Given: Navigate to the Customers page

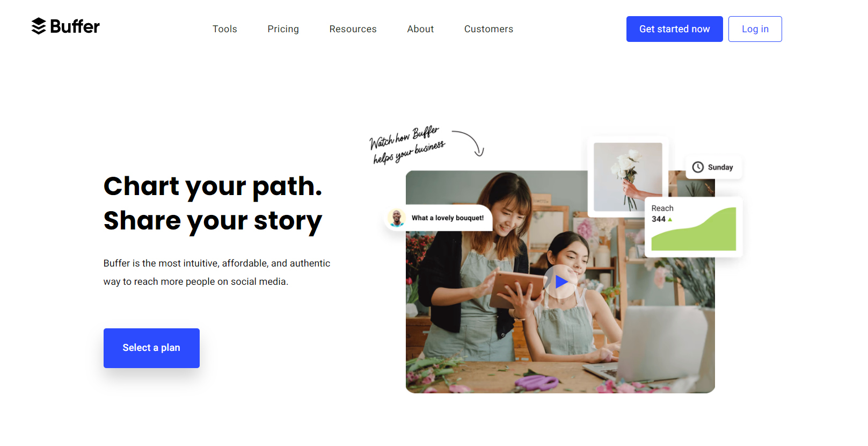Looking at the screenshot, I should point(488,29).
